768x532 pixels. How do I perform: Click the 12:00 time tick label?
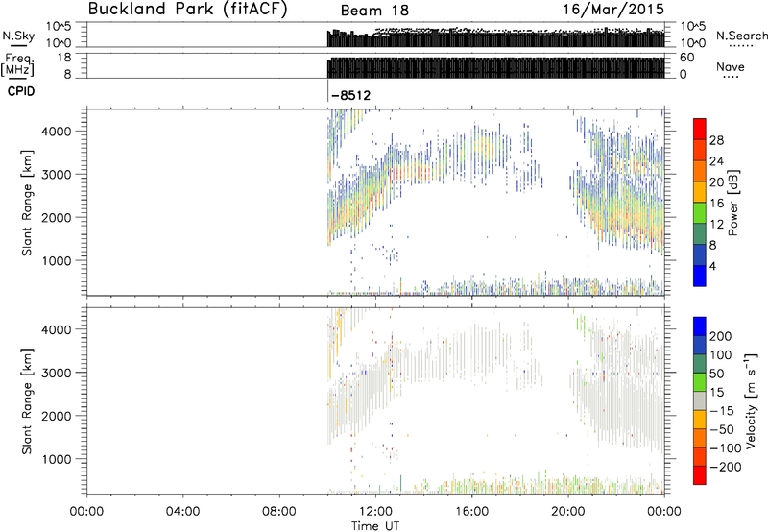pyautogui.click(x=375, y=512)
